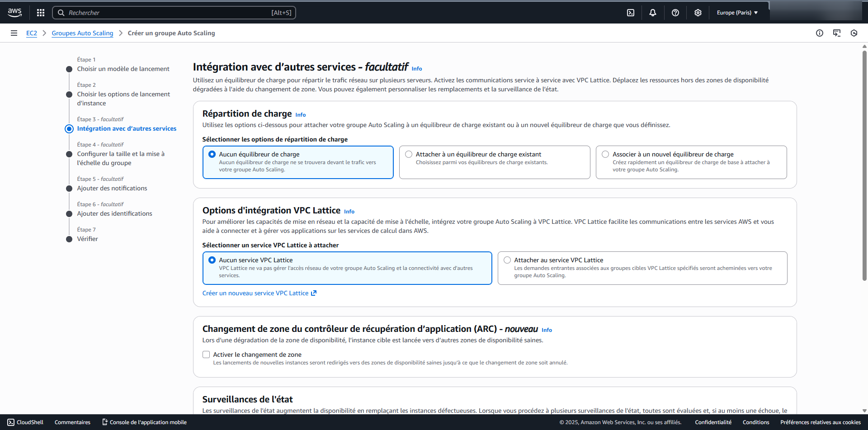Screen dimensions: 868x430
Task: Expand the Europe (Paris) region dropdown
Action: (737, 13)
